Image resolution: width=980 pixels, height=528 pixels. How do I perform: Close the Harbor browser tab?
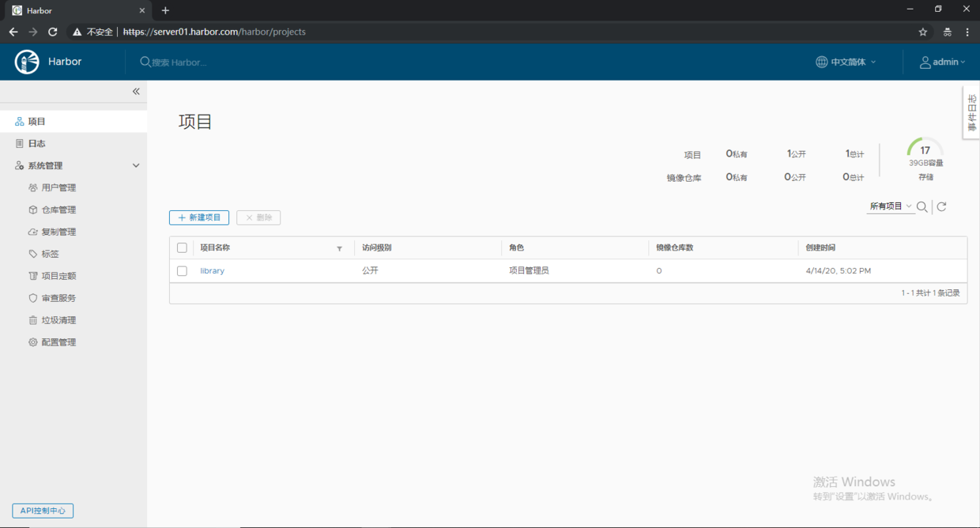pos(142,10)
